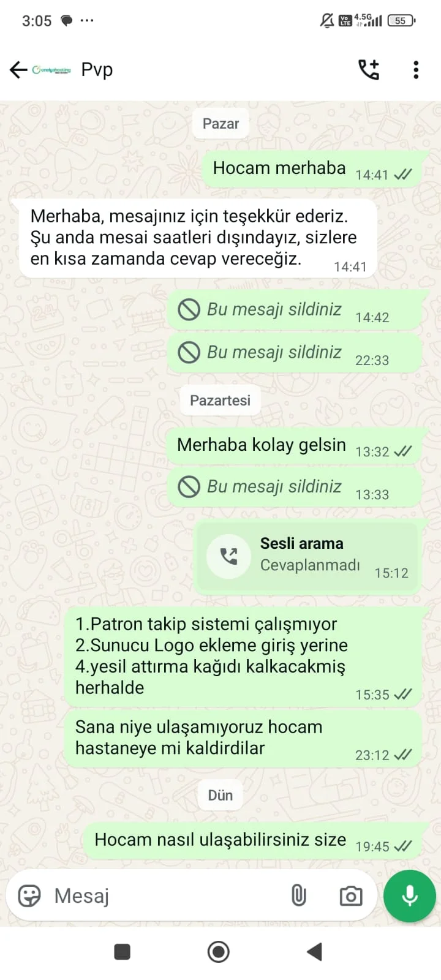Open the emoji sticker picker
The height and width of the screenshot is (980, 441).
point(29,895)
